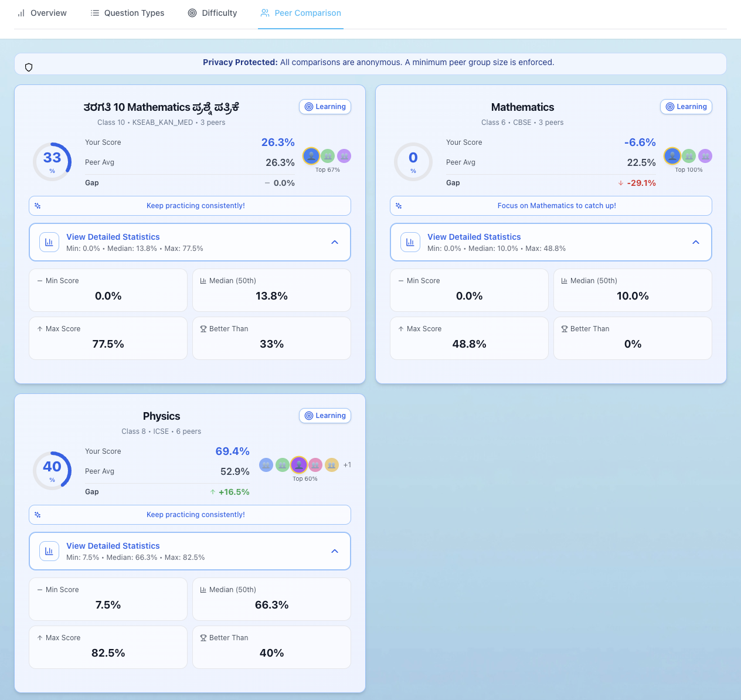Click the 69.4% Your Score value

tap(232, 451)
